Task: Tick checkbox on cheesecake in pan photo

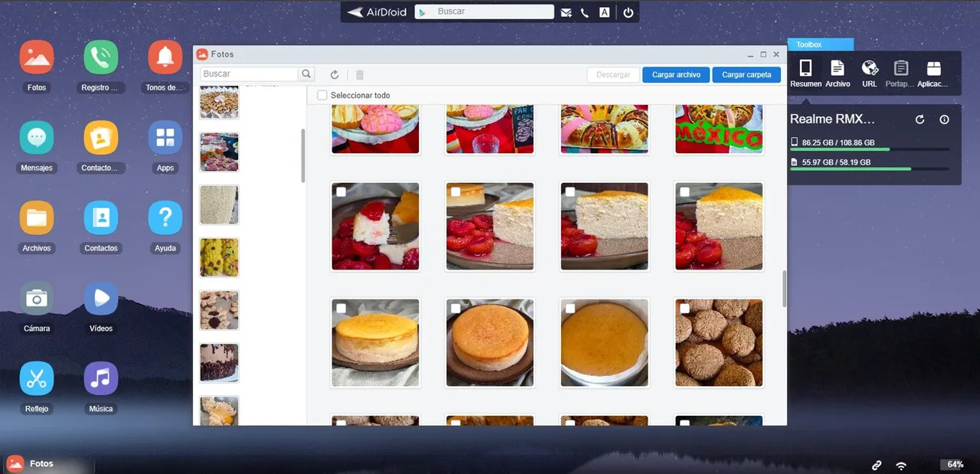Action: click(x=570, y=308)
